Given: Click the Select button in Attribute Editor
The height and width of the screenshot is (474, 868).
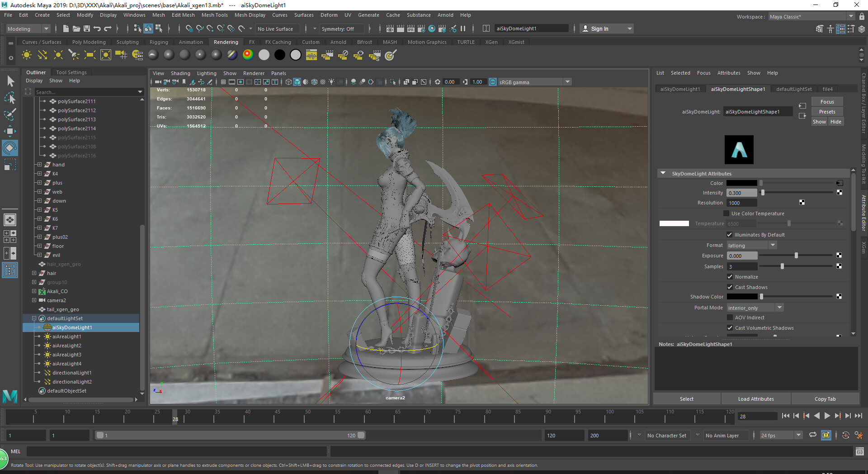Looking at the screenshot, I should point(686,399).
